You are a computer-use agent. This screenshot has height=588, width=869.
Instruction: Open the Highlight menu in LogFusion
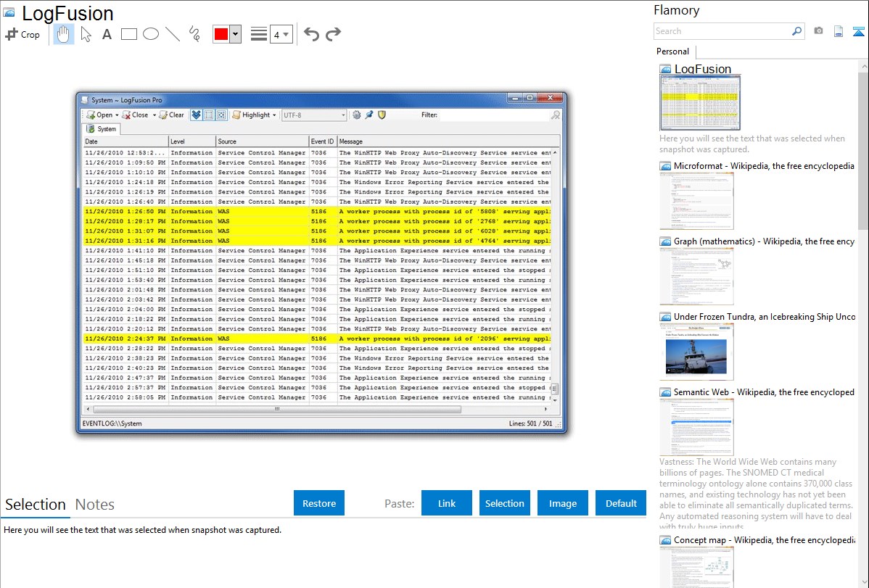point(255,115)
